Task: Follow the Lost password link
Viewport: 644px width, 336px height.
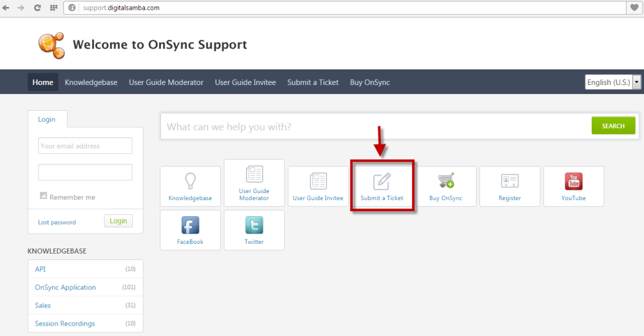Action: [57, 222]
